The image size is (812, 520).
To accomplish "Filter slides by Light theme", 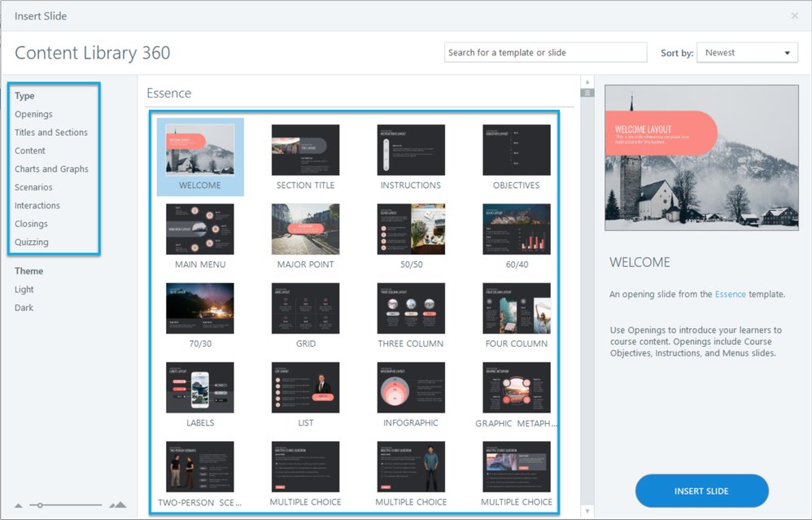I will tap(24, 290).
